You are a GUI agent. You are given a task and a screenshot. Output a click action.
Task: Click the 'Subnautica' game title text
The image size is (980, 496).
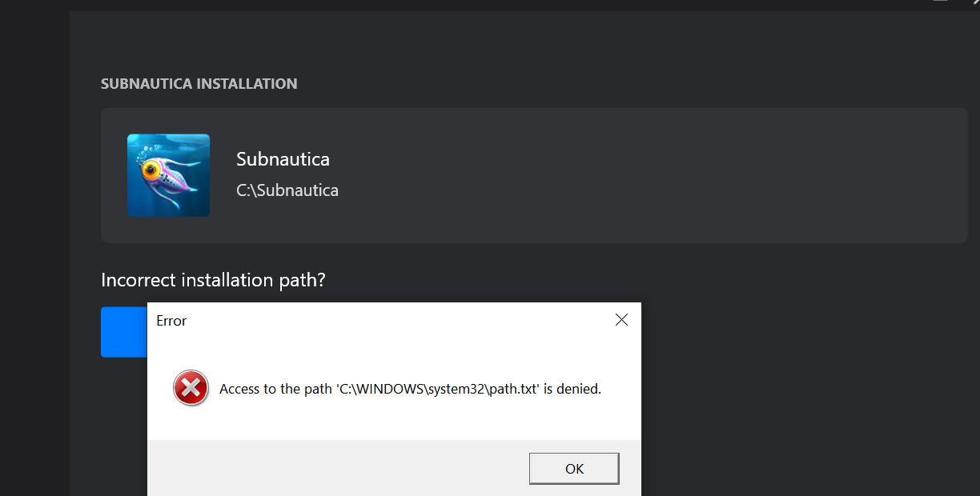pos(283,159)
